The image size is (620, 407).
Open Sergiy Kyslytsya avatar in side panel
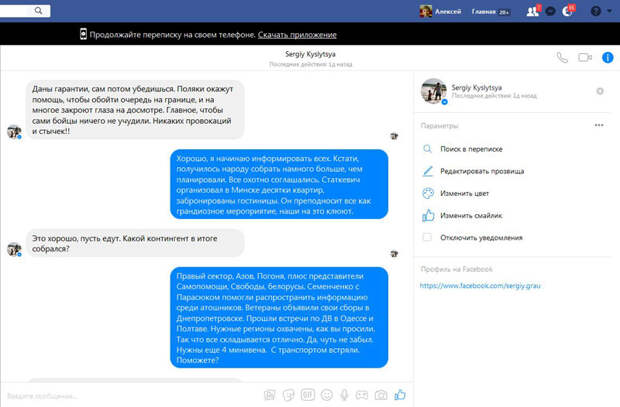tap(434, 91)
